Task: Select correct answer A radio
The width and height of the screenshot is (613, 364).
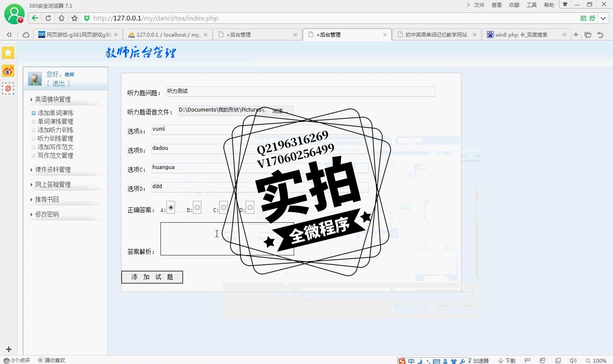Action: tap(171, 208)
